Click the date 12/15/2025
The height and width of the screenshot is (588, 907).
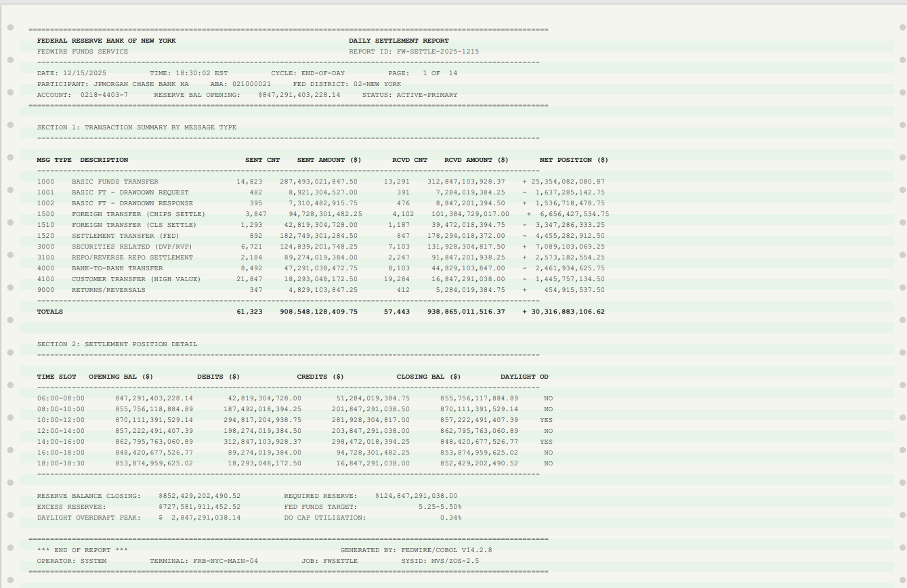click(85, 73)
